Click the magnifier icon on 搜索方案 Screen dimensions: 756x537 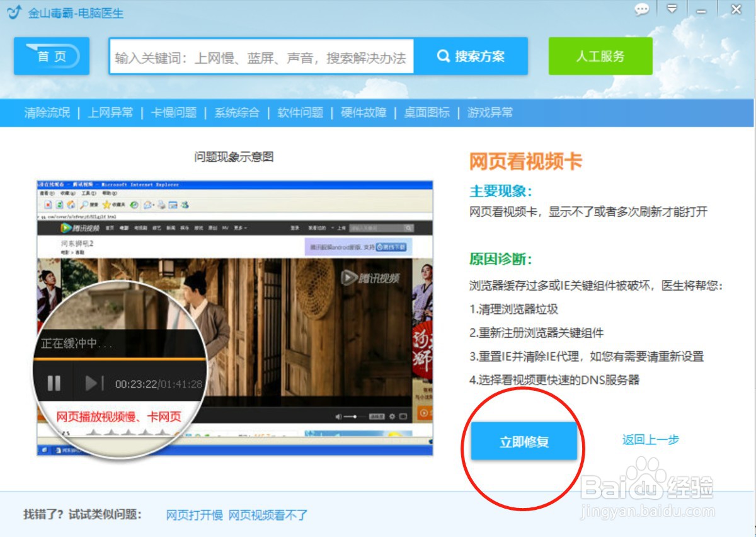444,56
